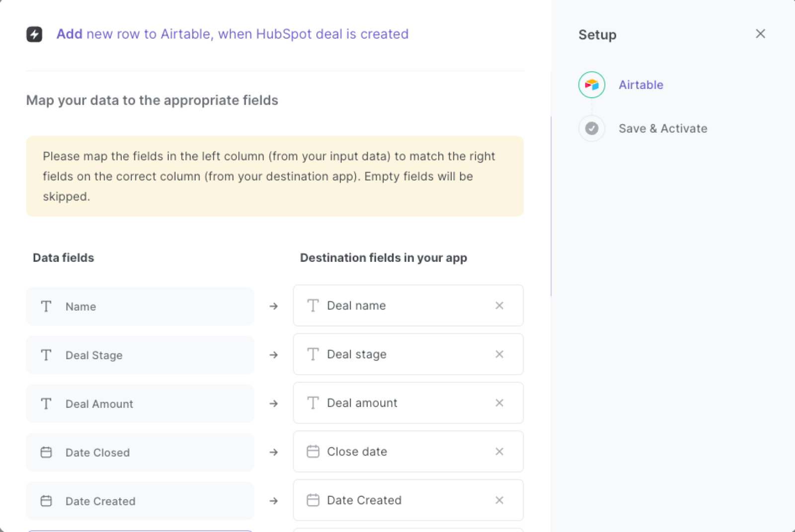Click the text icon in Deal amount destination
The width and height of the screenshot is (795, 532).
click(313, 403)
